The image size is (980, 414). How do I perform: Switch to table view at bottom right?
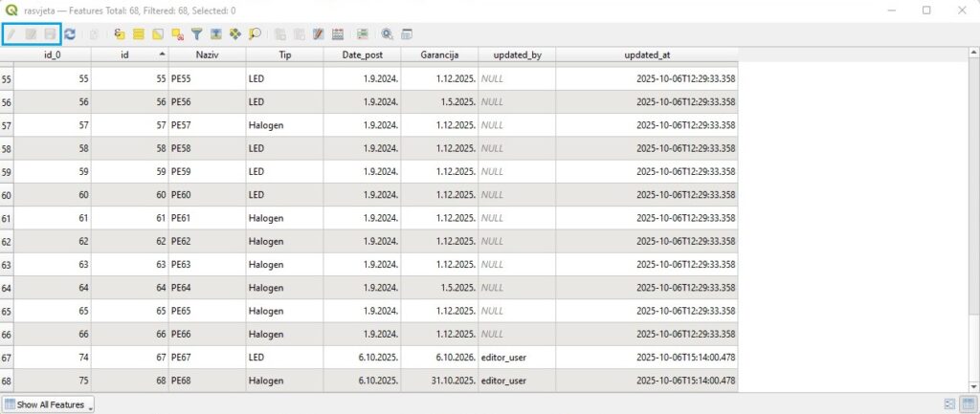click(x=968, y=404)
